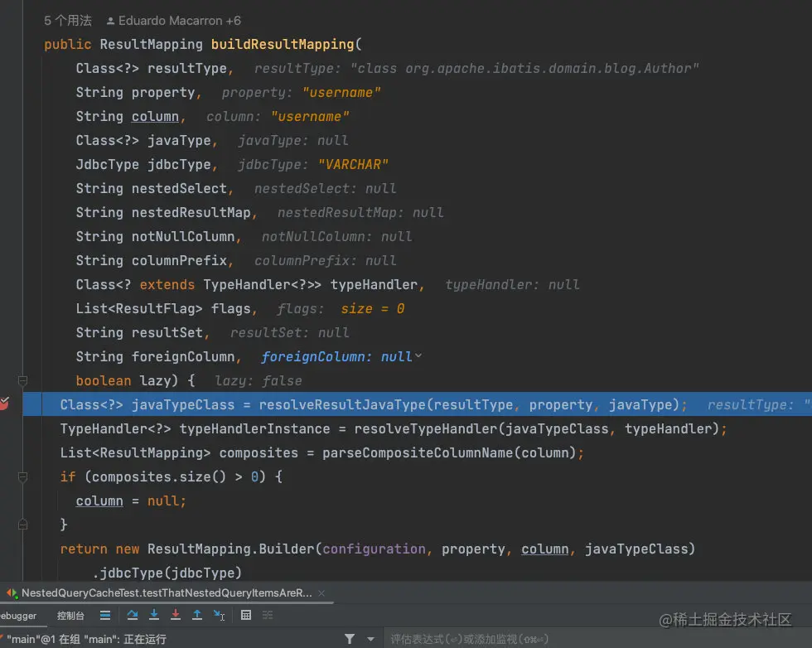Close the NestedQueryCacheTest debug session tab
The height and width of the screenshot is (648, 812).
[x=321, y=593]
